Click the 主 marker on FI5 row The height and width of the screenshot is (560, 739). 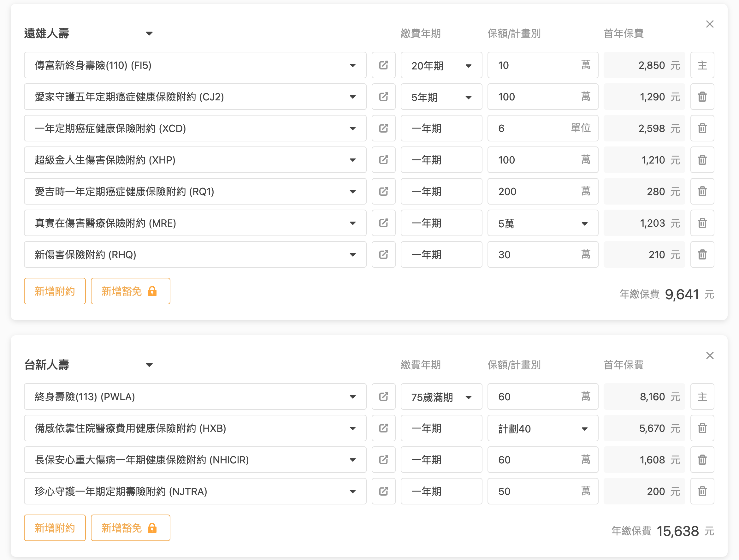point(702,65)
